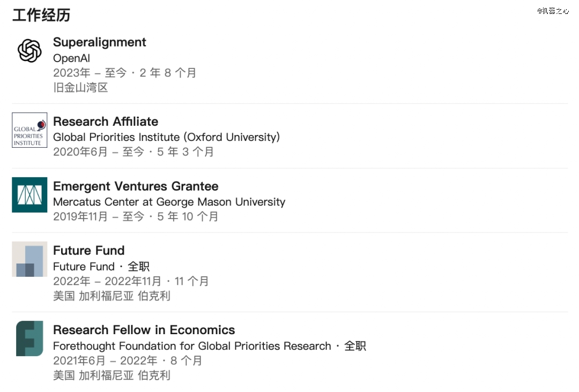Open the Research Affiliate position title
This screenshot has width=579, height=392.
pos(105,122)
